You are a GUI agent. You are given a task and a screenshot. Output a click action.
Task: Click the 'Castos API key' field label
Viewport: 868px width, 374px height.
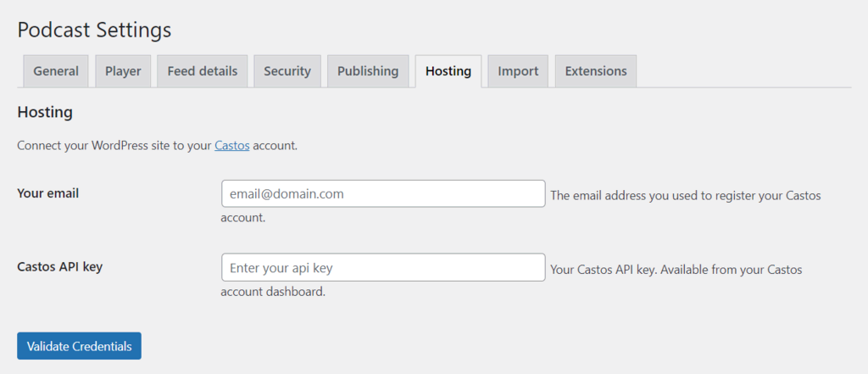tap(60, 266)
